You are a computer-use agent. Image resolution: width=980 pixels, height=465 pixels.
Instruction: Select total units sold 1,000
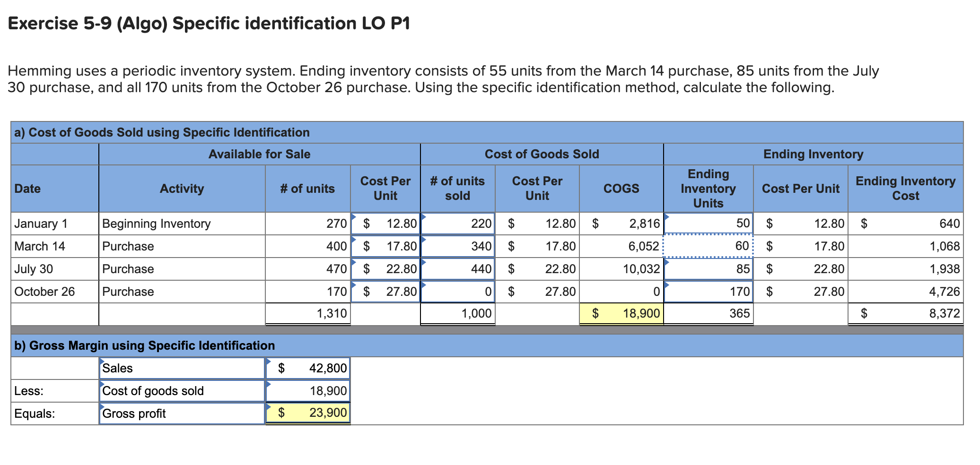click(x=458, y=313)
